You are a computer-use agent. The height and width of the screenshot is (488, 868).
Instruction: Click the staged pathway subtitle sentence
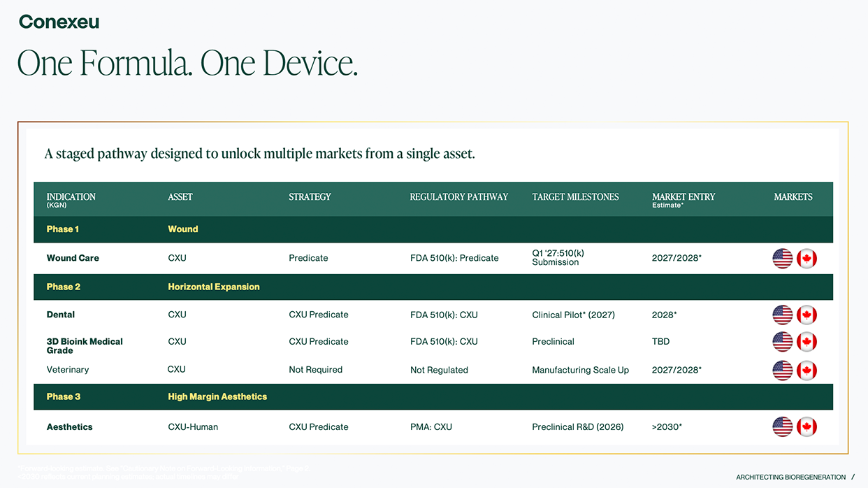tap(259, 154)
